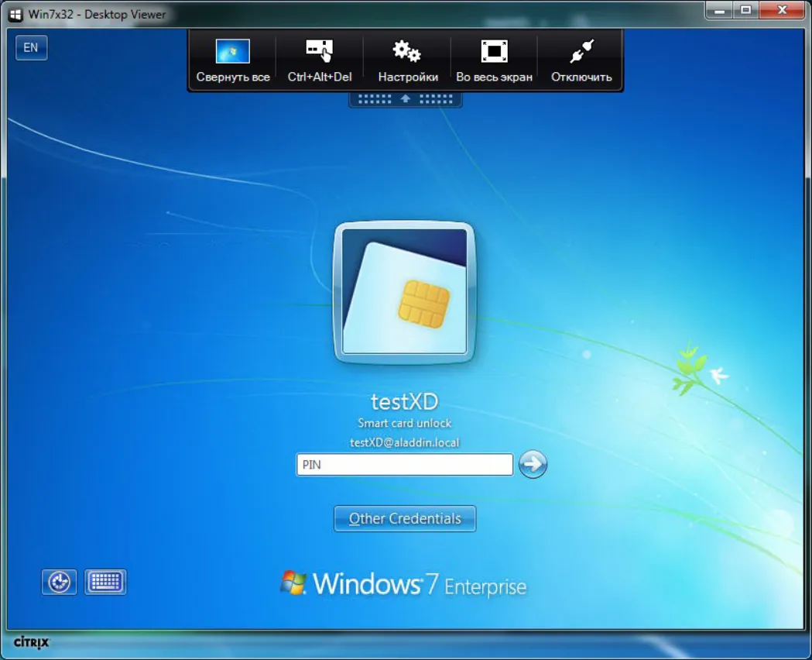Click the Desktop Viewer window icon

tap(15, 15)
